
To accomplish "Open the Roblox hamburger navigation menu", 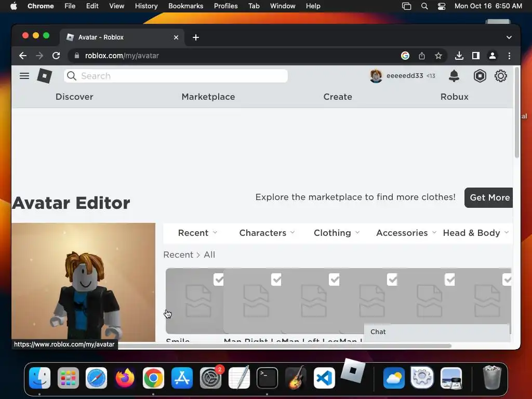I will pos(24,76).
